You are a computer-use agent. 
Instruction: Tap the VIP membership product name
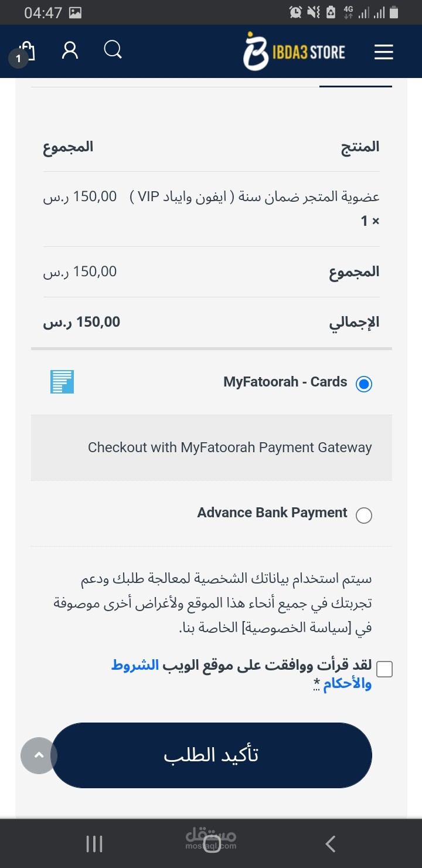point(258,197)
